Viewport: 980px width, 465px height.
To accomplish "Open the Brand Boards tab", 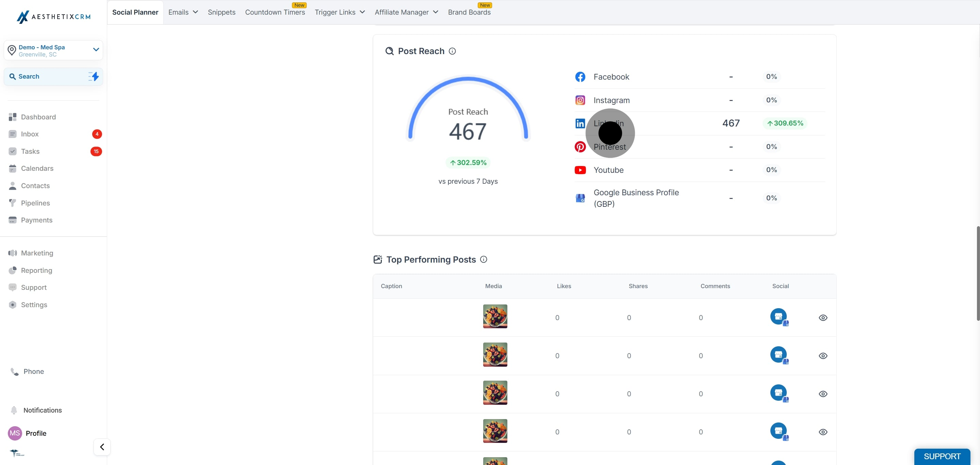I will pos(469,12).
